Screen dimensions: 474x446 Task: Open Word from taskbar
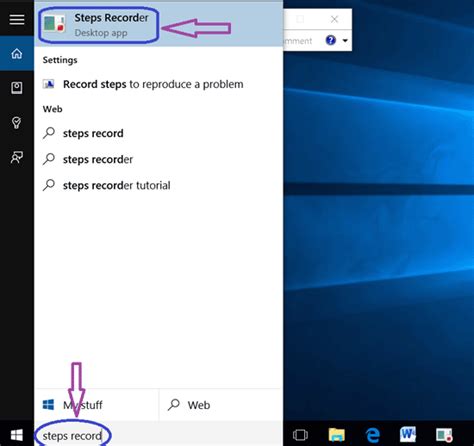[x=408, y=434]
